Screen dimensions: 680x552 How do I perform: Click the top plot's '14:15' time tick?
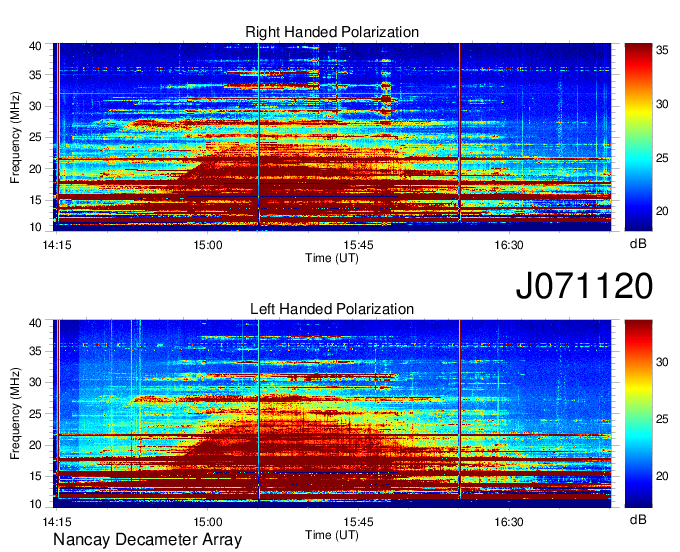pyautogui.click(x=57, y=245)
